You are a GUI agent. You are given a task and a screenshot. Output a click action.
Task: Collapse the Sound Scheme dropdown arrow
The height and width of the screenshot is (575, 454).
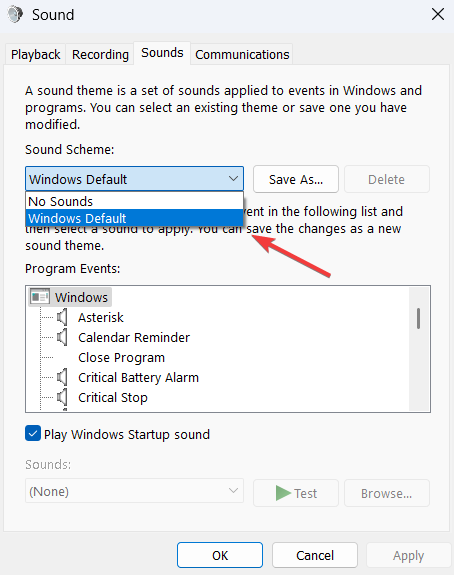click(233, 179)
